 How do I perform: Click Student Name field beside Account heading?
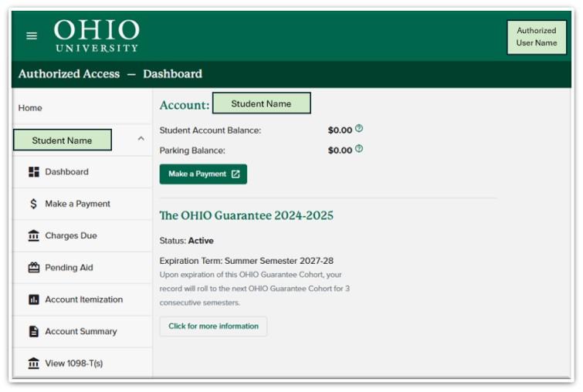click(261, 103)
